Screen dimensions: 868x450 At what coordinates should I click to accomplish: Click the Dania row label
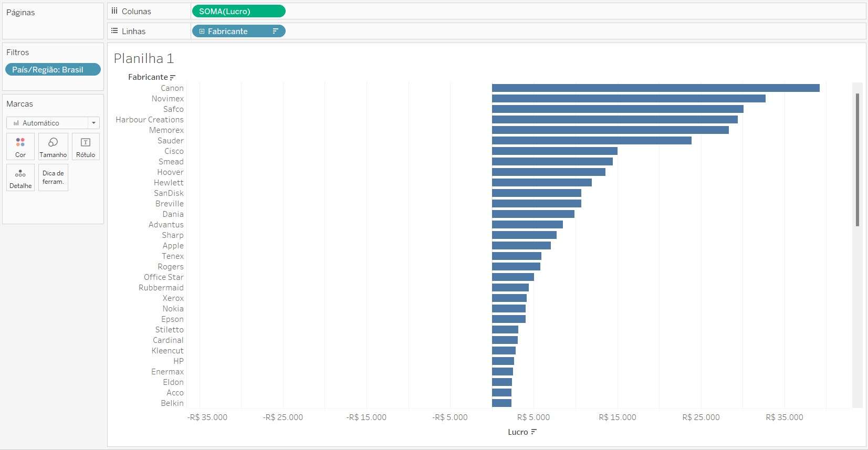[173, 214]
